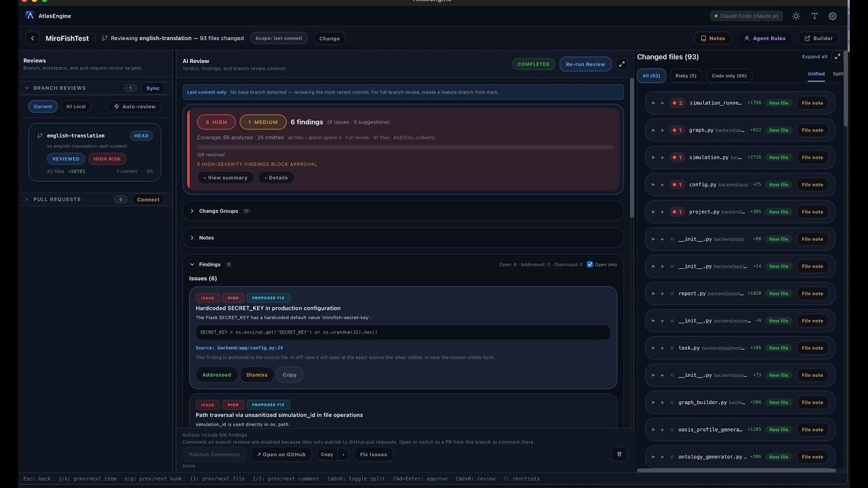Click the green plus icon on report.py row
Image resolution: width=868 pixels, height=488 pixels.
click(663, 293)
